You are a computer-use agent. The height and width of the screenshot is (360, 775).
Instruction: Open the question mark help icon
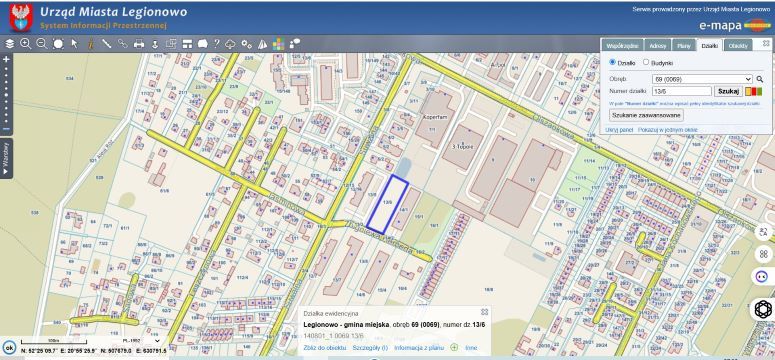pyautogui.click(x=216, y=44)
